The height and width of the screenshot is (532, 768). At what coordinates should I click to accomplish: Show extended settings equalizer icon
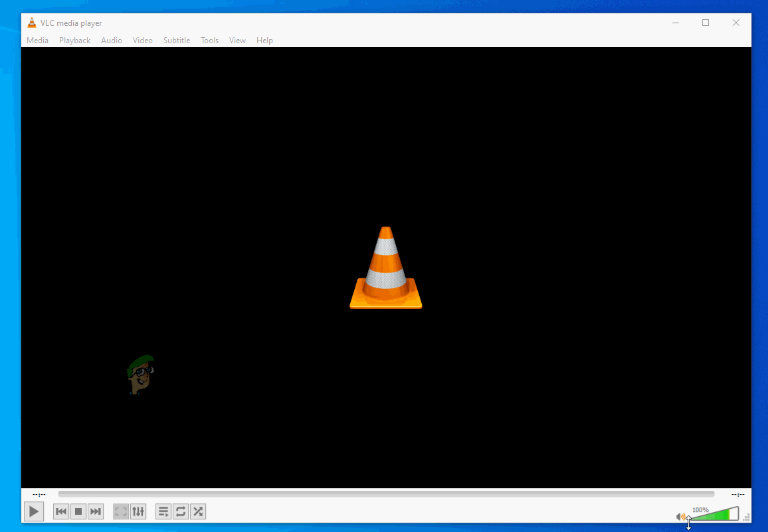(x=138, y=512)
